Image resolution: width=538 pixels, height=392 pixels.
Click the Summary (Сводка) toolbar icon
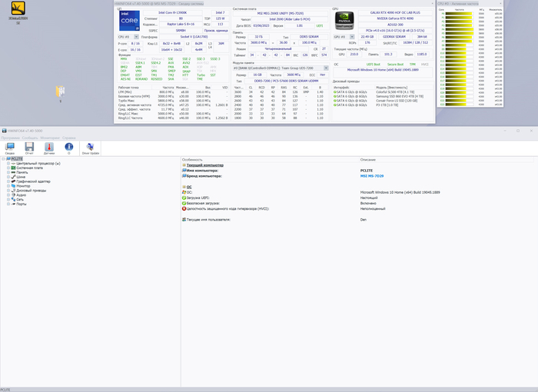10,148
